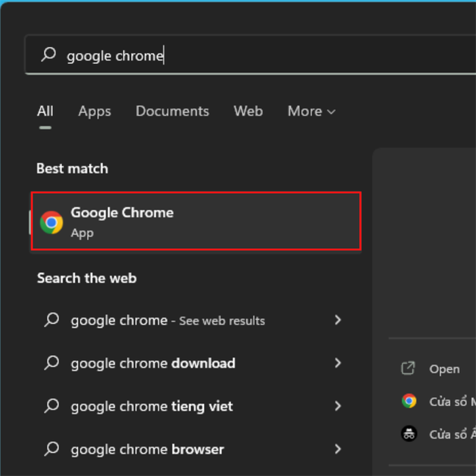Select the All filter tab
Screen dimensions: 476x476
(46, 111)
